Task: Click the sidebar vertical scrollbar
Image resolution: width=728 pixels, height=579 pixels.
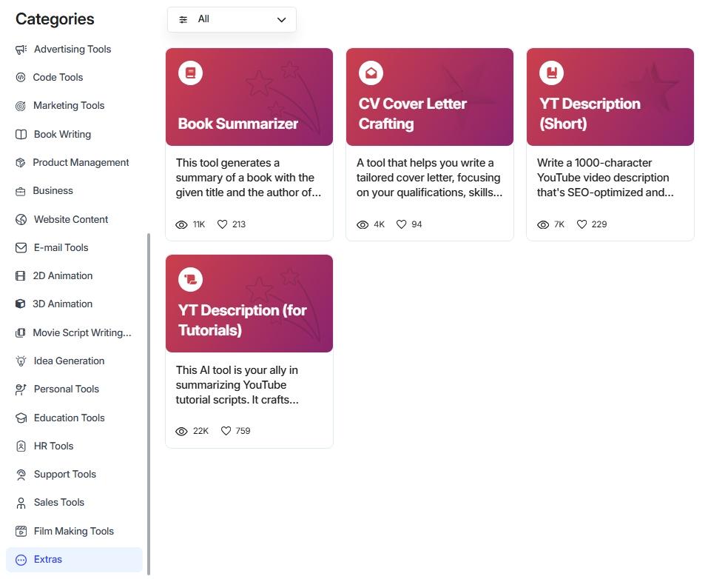Action: (x=149, y=404)
